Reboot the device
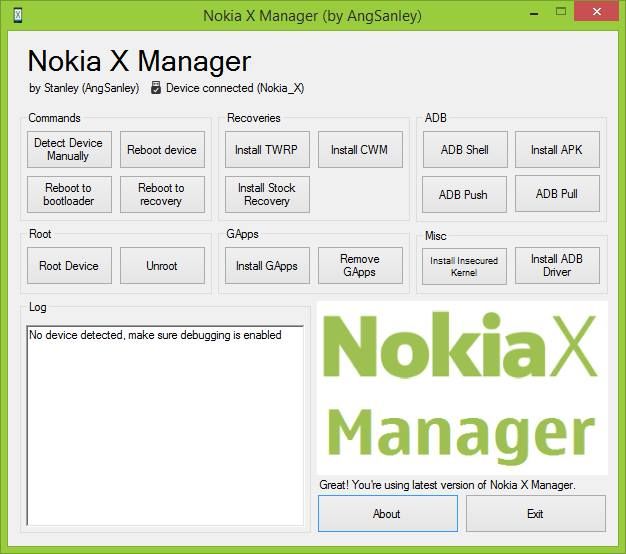The width and height of the screenshot is (626, 554). click(162, 149)
